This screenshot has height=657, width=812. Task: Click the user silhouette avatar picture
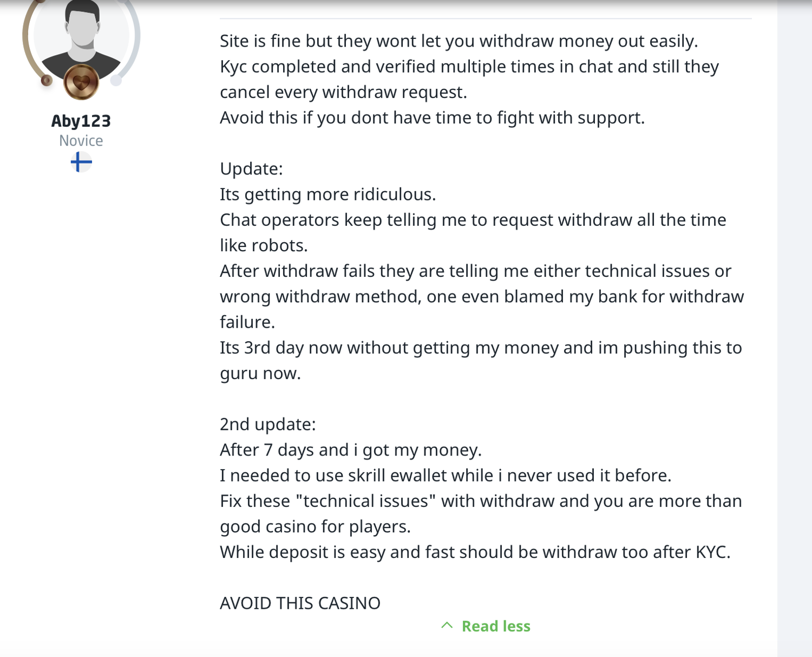coord(82,36)
